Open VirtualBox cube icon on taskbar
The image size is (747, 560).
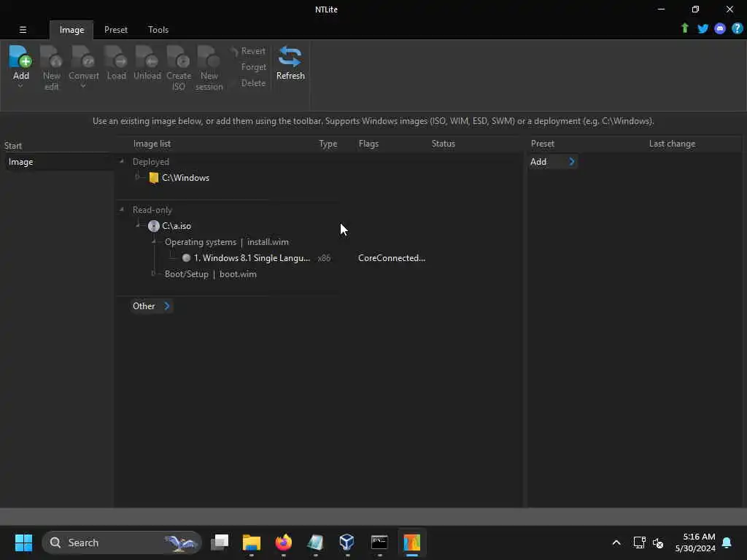pyautogui.click(x=347, y=542)
